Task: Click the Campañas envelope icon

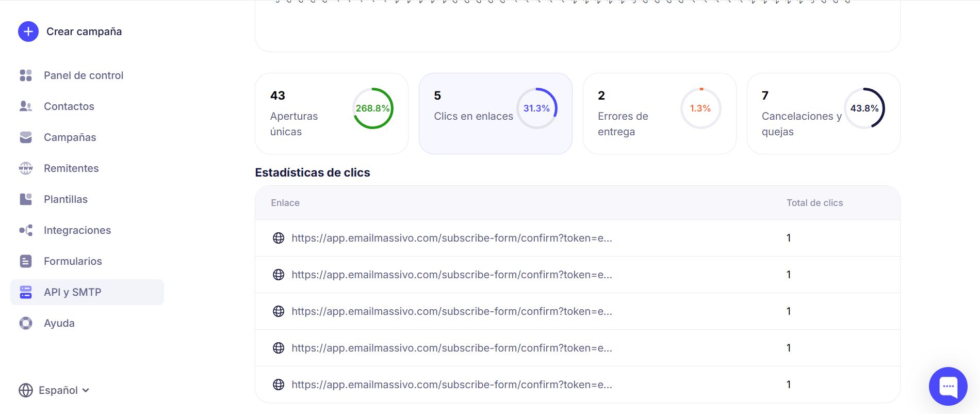Action: [x=26, y=137]
